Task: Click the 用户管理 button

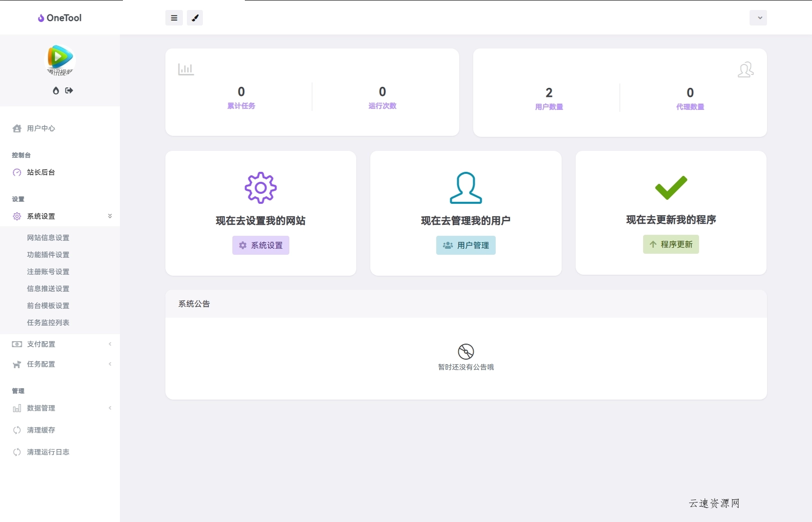Action: pos(465,245)
